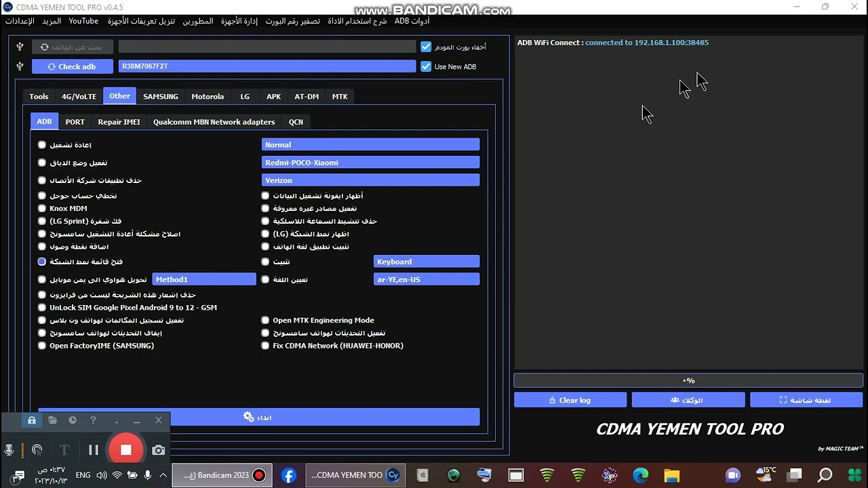The width and height of the screenshot is (868, 488).
Task: Select the تعيين اللغة radio option
Action: click(265, 279)
